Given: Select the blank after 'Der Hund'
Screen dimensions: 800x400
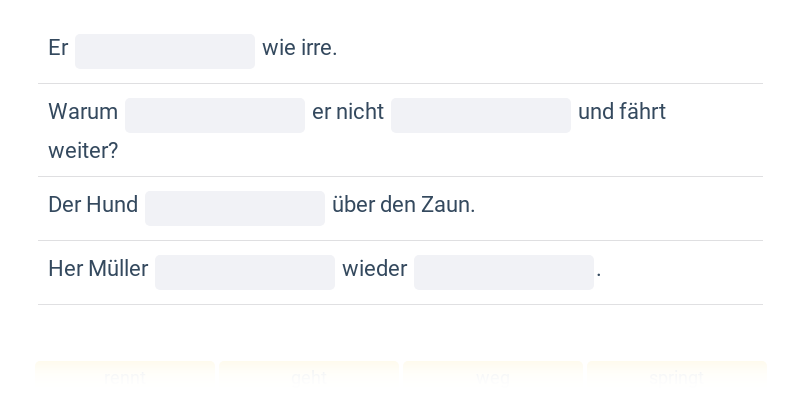Looking at the screenshot, I should tap(235, 208).
